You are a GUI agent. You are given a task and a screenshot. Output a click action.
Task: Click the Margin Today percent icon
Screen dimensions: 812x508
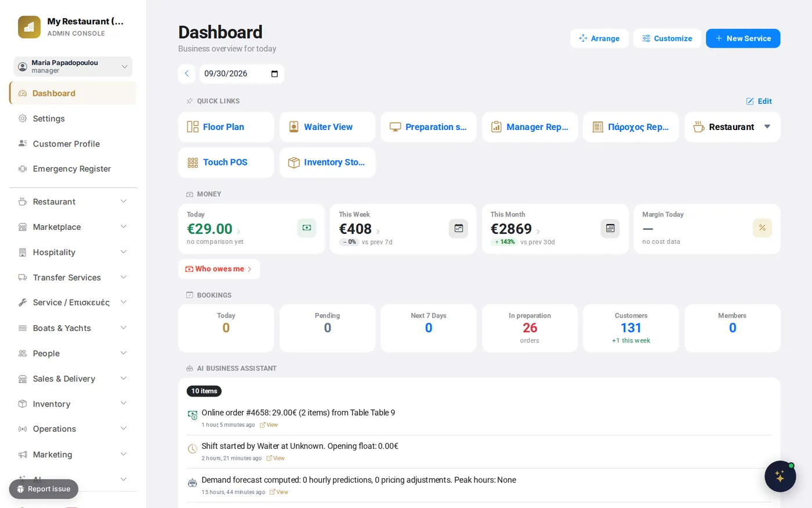(x=762, y=228)
